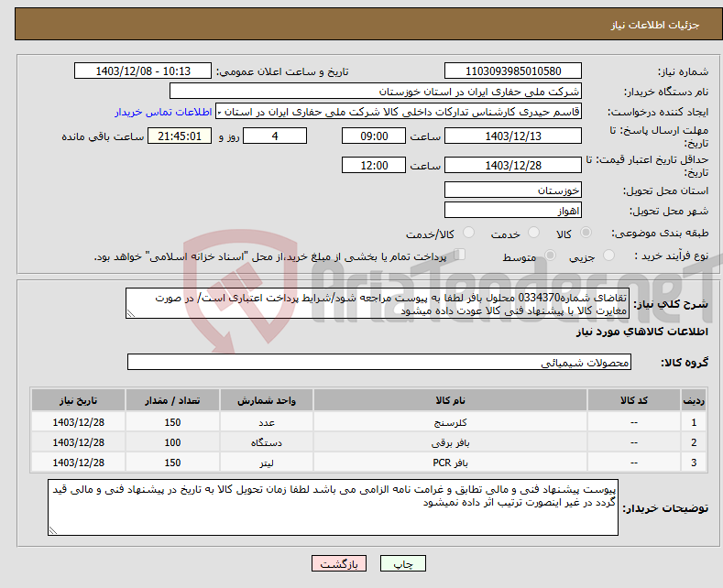Select the کالا/خدمت radio button
This screenshot has width=723, height=588.
(x=468, y=233)
